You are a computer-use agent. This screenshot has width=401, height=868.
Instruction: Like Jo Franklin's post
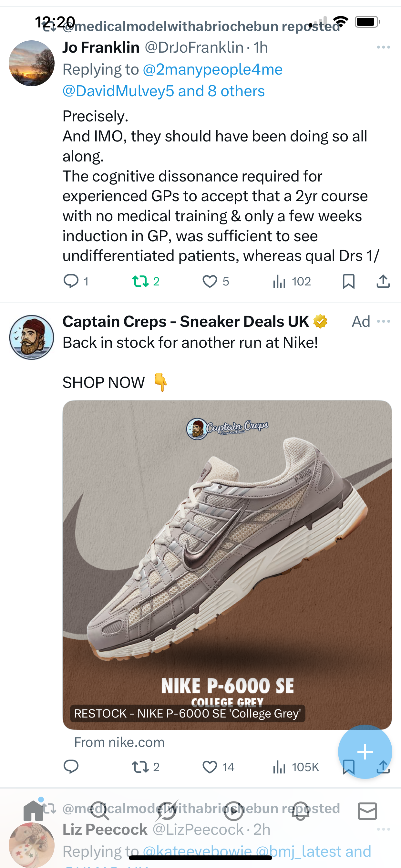[x=210, y=281]
